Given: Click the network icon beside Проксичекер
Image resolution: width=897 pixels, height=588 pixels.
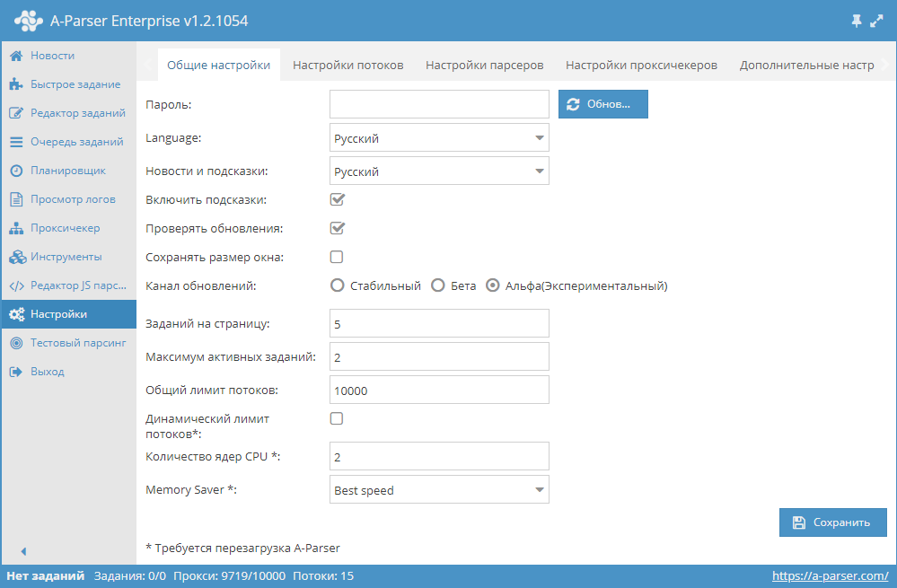Looking at the screenshot, I should click(16, 228).
